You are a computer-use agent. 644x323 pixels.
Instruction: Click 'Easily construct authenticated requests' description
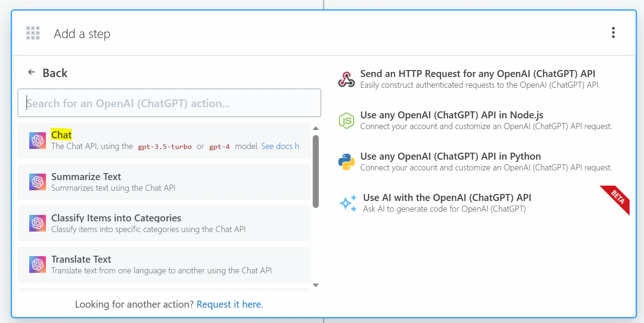(x=480, y=85)
